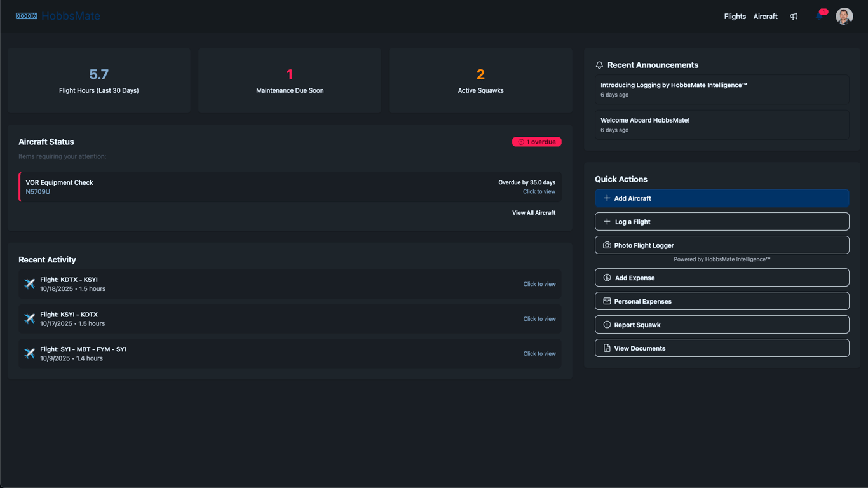Click the user profile avatar
The width and height of the screenshot is (868, 488).
click(844, 16)
